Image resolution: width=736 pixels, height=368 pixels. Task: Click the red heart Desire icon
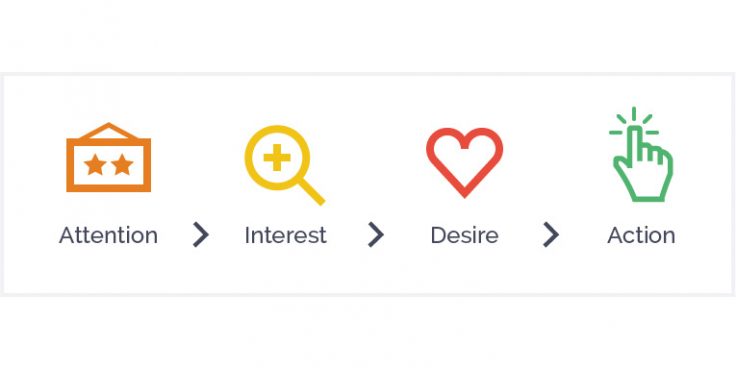[x=464, y=162]
